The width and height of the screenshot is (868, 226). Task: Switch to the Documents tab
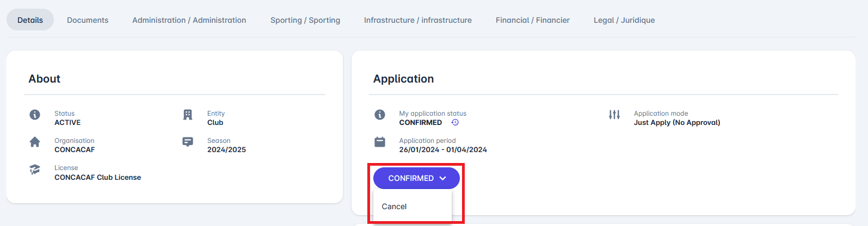click(x=88, y=20)
